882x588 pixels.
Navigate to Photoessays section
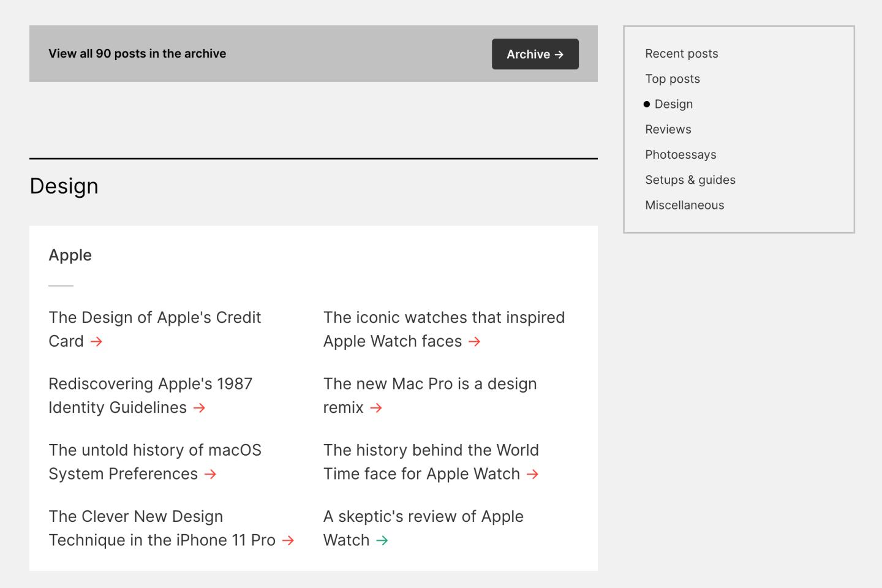680,154
